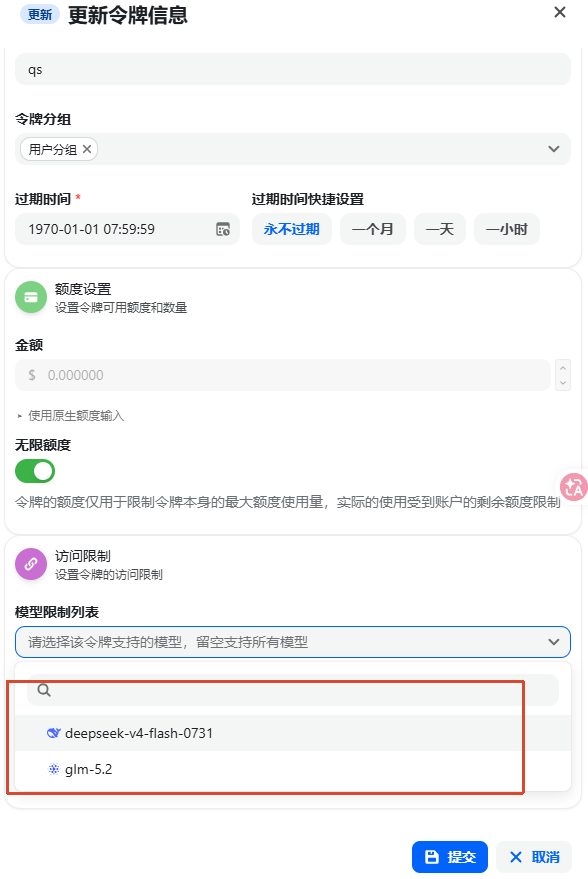Remove the 用户分组 tag via its X
588x879 pixels.
(x=87, y=149)
